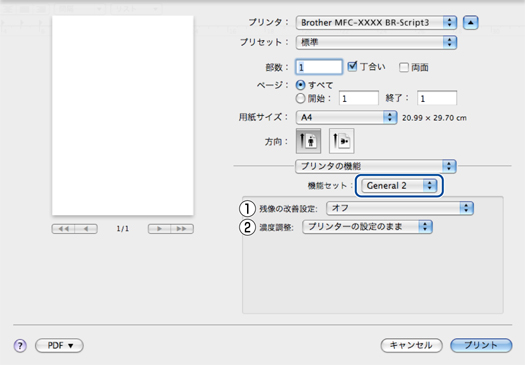
Task: Go to next preview page
Action: [159, 229]
